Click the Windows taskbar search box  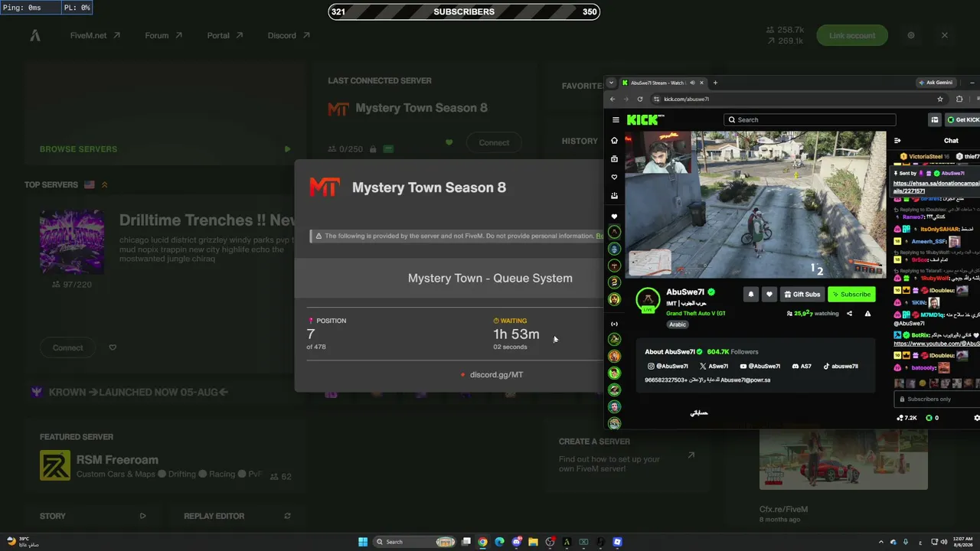point(413,542)
